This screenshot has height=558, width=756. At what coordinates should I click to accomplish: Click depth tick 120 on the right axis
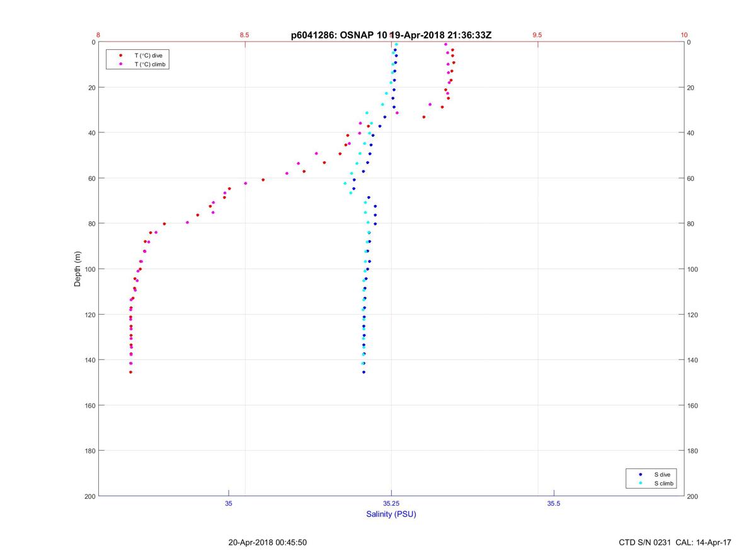692,315
